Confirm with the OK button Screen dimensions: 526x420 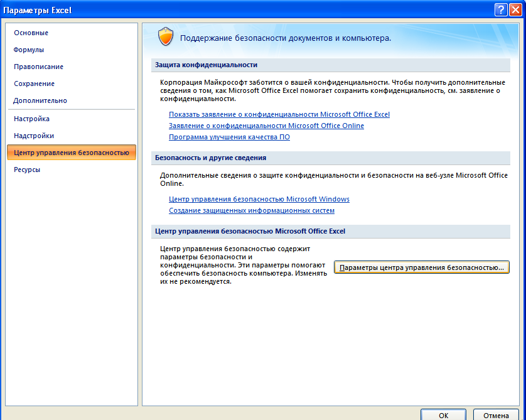(x=444, y=416)
